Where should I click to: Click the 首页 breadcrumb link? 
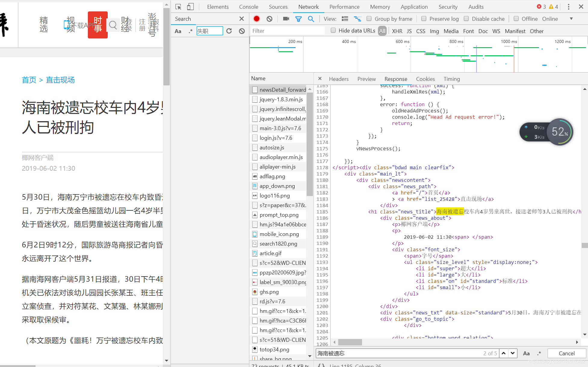click(x=29, y=80)
